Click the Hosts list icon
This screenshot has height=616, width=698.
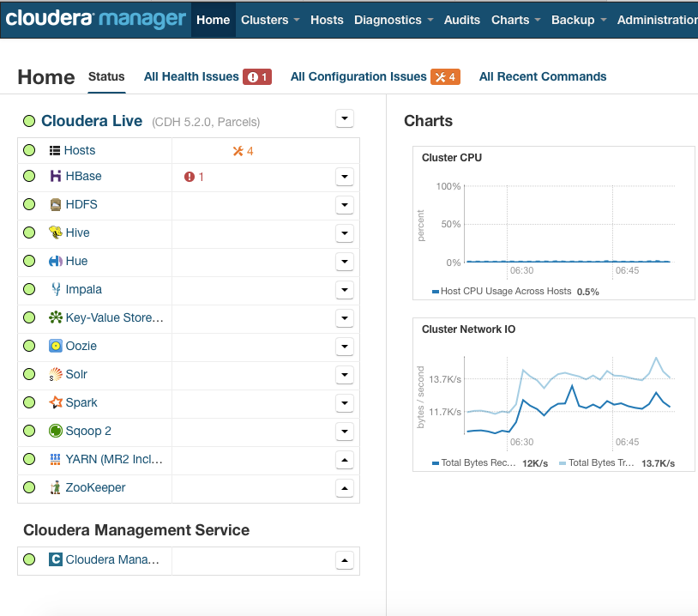[x=55, y=150]
